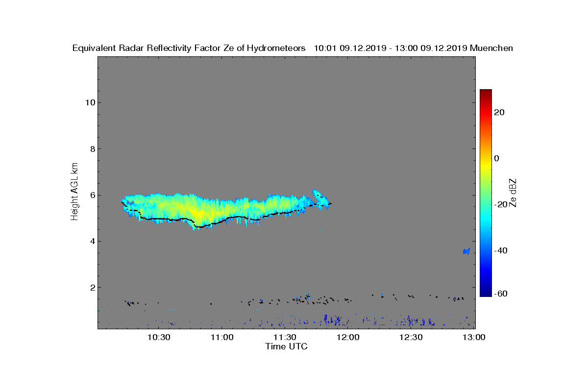The height and width of the screenshot is (392, 588).
Task: Click the colorbar value label -40
Action: (x=501, y=250)
